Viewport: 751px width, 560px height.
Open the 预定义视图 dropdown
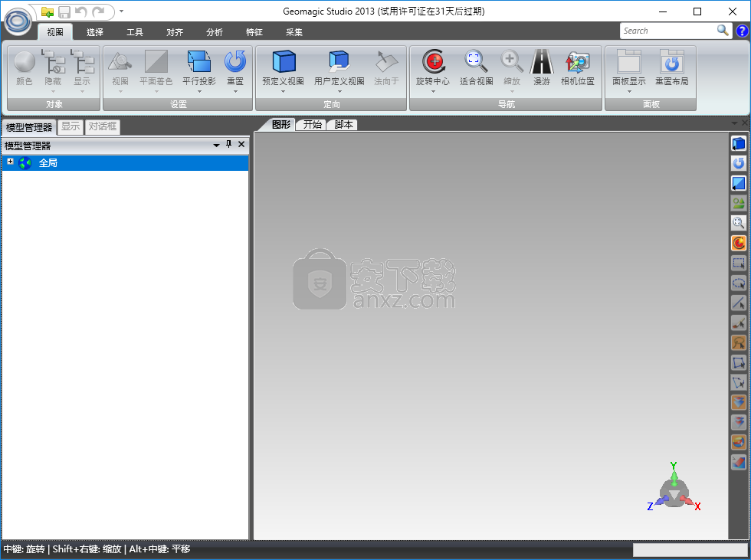283,91
